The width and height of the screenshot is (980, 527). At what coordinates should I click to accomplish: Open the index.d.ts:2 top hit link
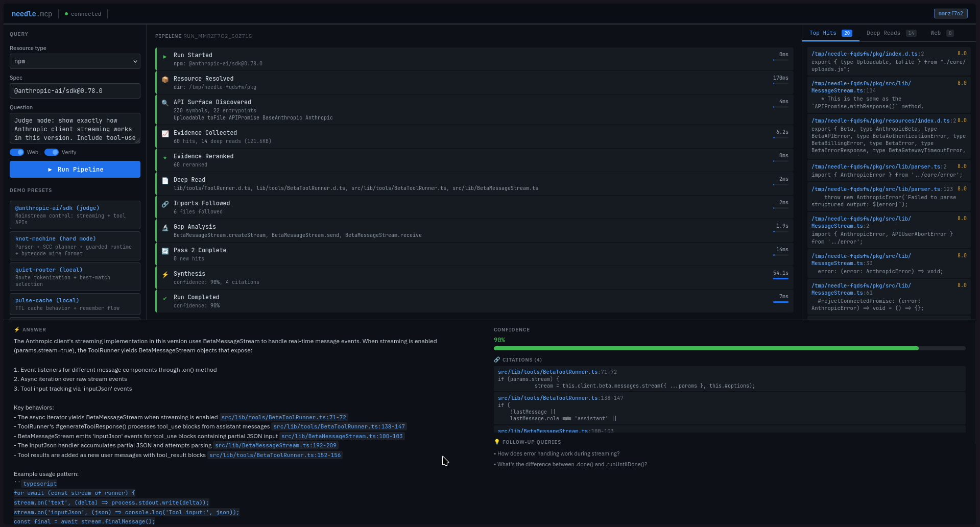(868, 54)
